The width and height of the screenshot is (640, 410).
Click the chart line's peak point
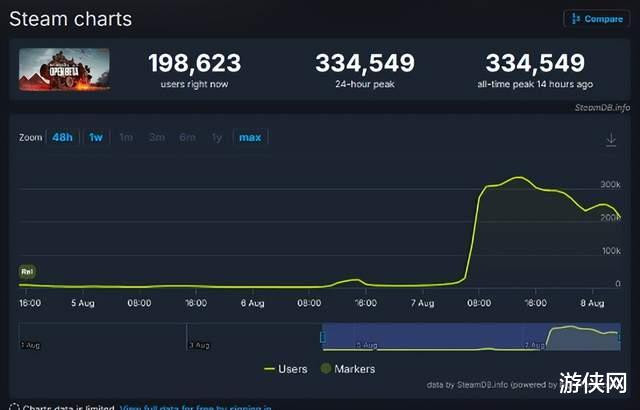(x=518, y=177)
